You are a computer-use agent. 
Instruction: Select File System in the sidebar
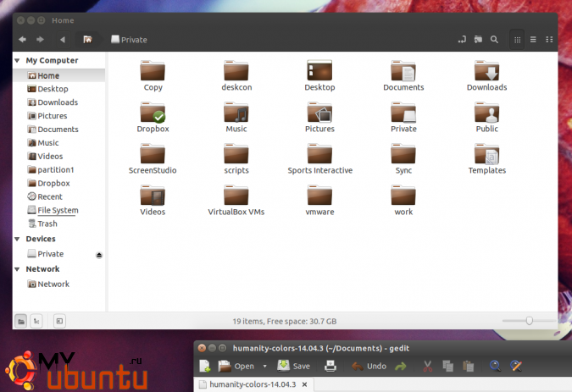tap(57, 210)
